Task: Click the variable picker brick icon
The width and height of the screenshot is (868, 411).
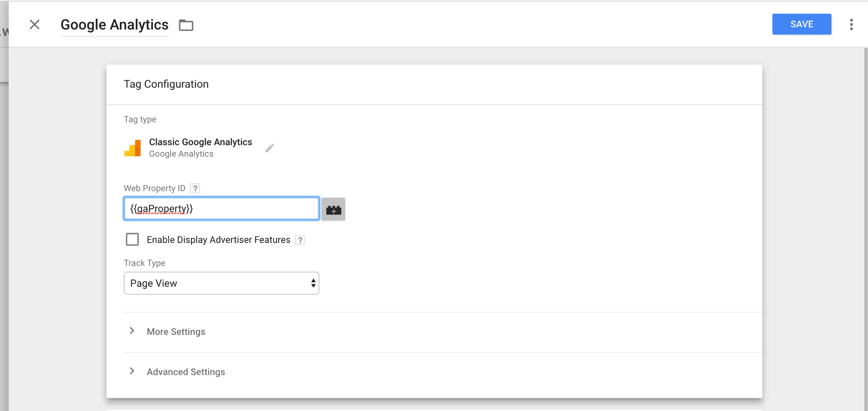Action: pyautogui.click(x=333, y=209)
